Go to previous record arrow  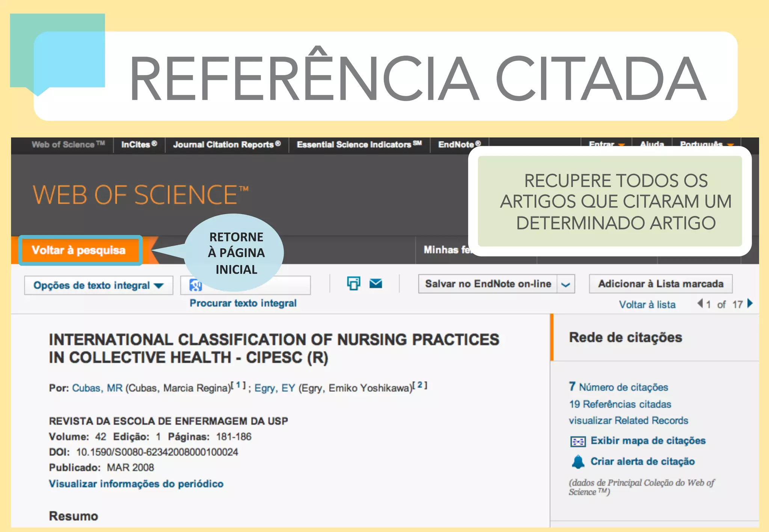[x=700, y=303]
